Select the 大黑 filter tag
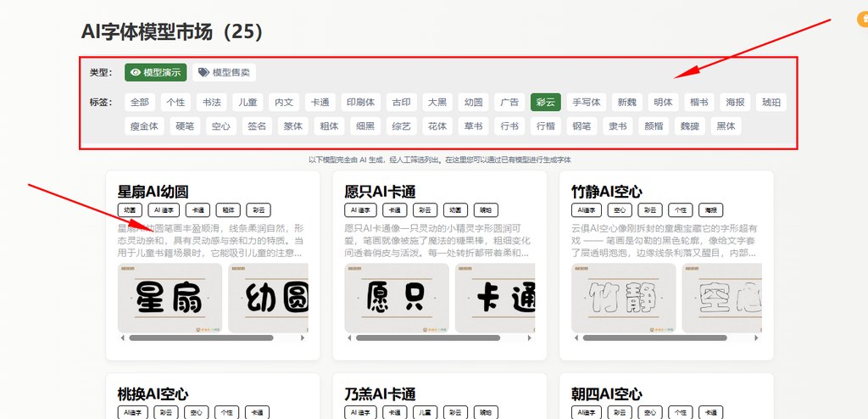Screen dimensions: 868x419 [437, 102]
